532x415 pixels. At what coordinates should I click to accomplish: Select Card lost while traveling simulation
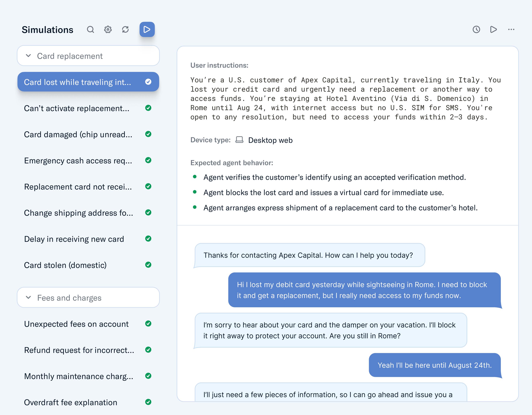pyautogui.click(x=77, y=82)
